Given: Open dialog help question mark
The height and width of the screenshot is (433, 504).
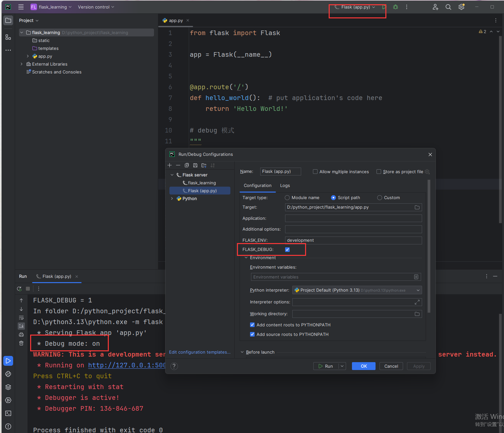Looking at the screenshot, I should [x=174, y=366].
